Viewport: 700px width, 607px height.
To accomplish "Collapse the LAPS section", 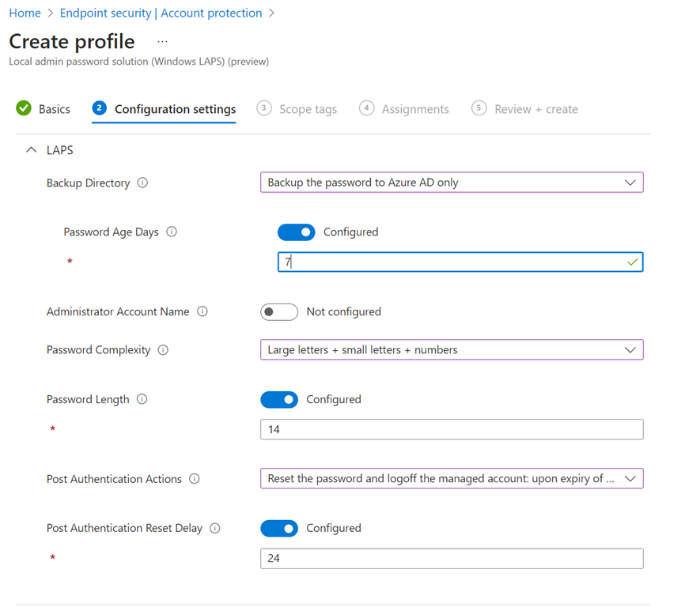I will pyautogui.click(x=32, y=149).
